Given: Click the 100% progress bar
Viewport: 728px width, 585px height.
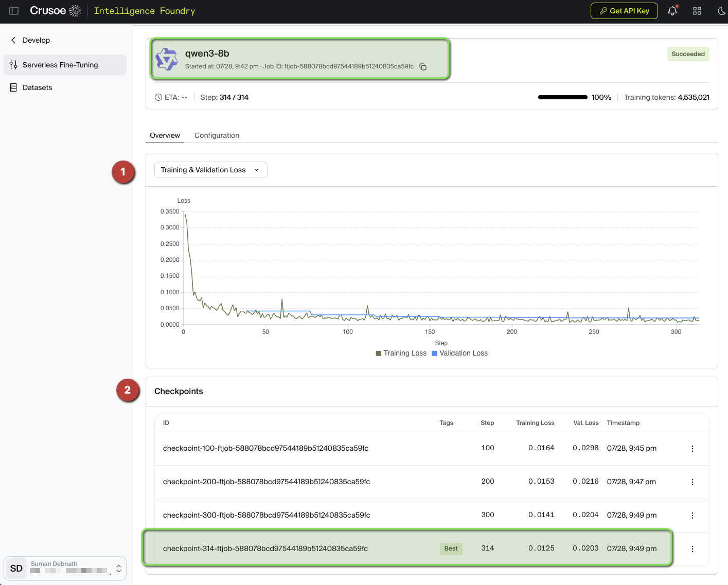Looking at the screenshot, I should 562,97.
